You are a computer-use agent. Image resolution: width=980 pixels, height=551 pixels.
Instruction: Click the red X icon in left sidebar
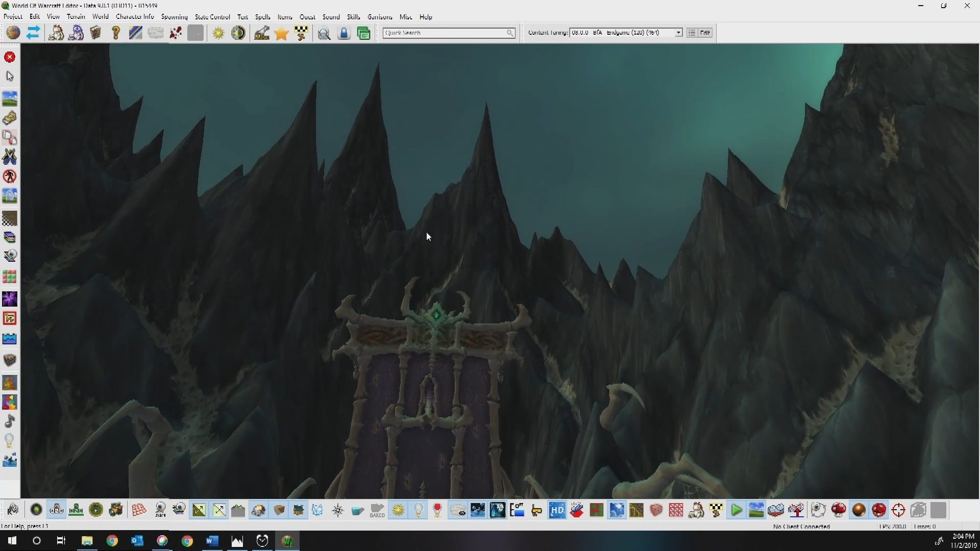coord(10,57)
